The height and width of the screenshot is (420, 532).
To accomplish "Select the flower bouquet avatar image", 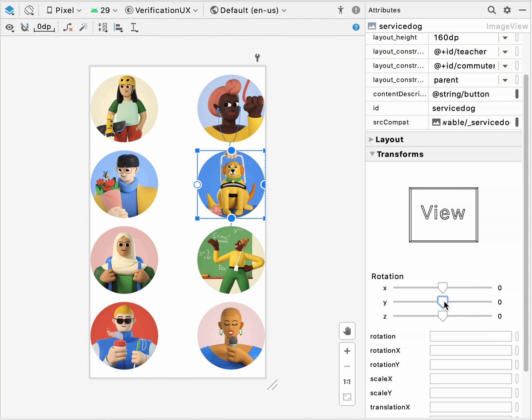I will [x=124, y=184].
